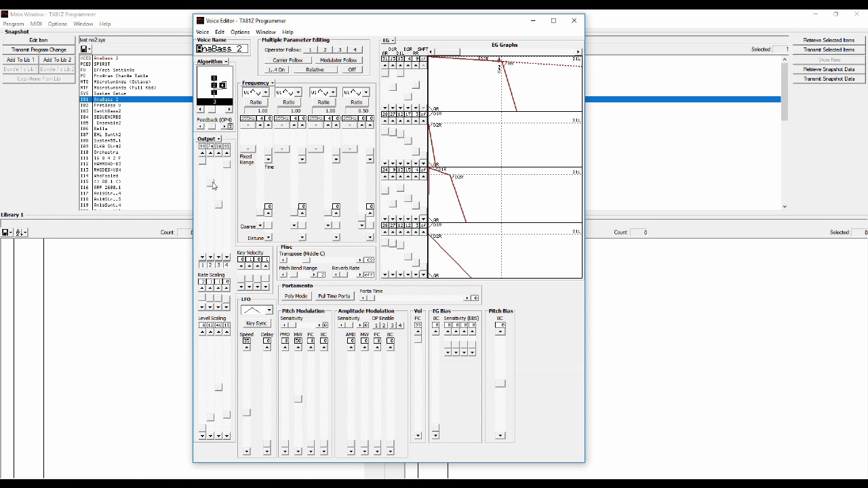Click the EG Bias BC up arrow
The height and width of the screenshot is (488, 868).
point(436,332)
